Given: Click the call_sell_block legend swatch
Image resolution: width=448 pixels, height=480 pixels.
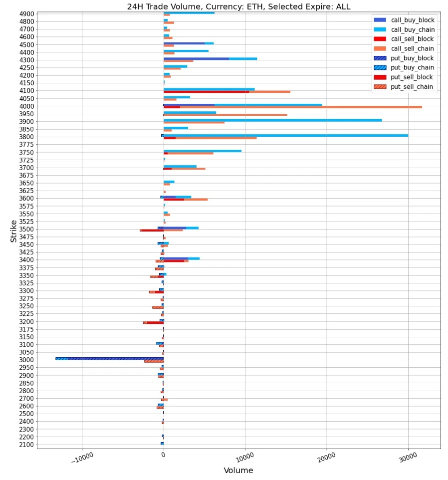Looking at the screenshot, I should [x=380, y=39].
